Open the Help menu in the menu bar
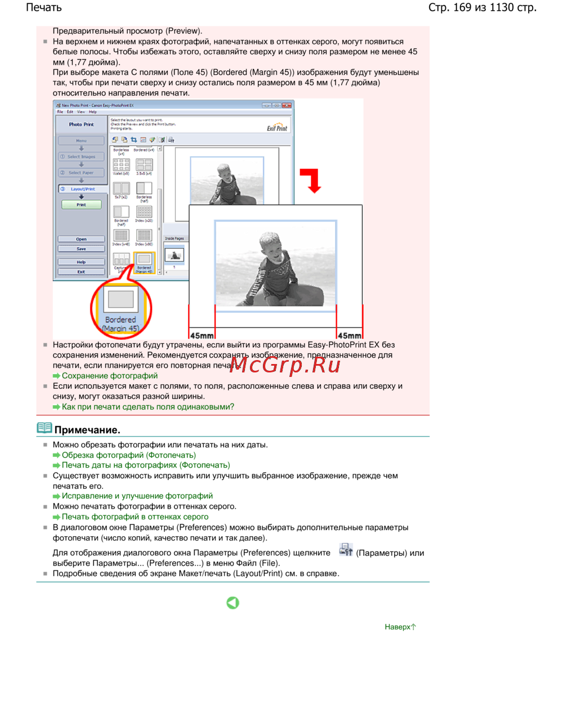The image size is (563, 728). pyautogui.click(x=93, y=111)
